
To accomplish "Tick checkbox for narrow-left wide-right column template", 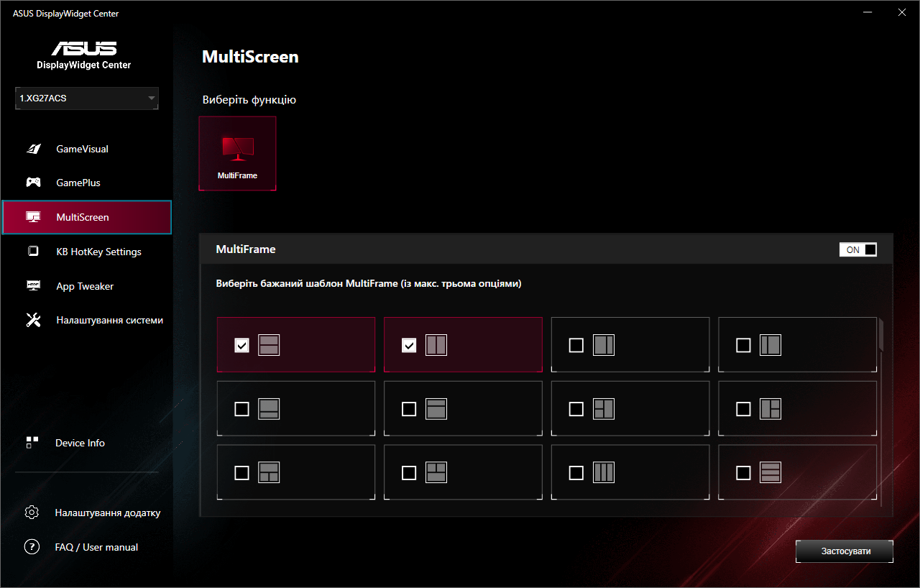I will (743, 346).
